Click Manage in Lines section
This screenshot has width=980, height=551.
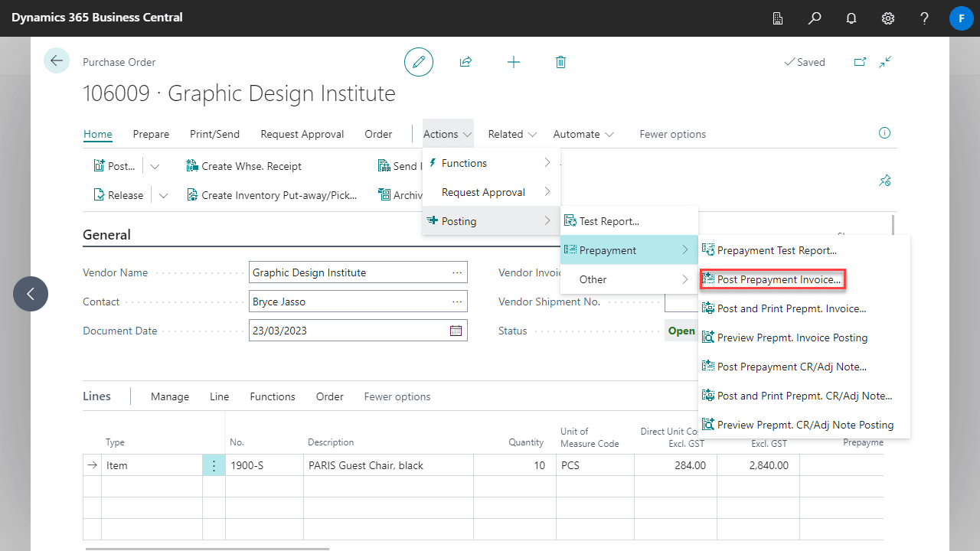(x=170, y=396)
